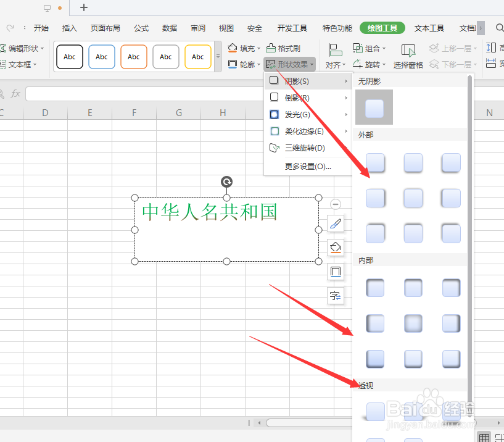The image size is (504, 442).
Task: Click the redo arrow icon
Action: tap(10, 28)
